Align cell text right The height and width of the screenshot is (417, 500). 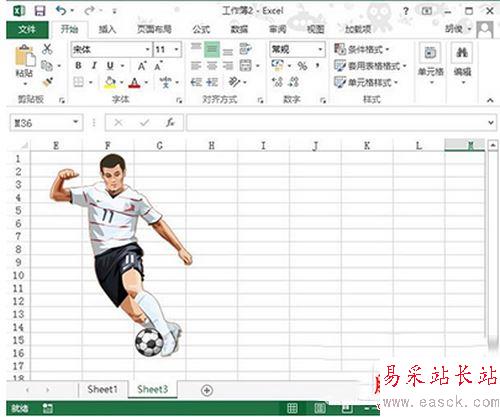click(228, 66)
